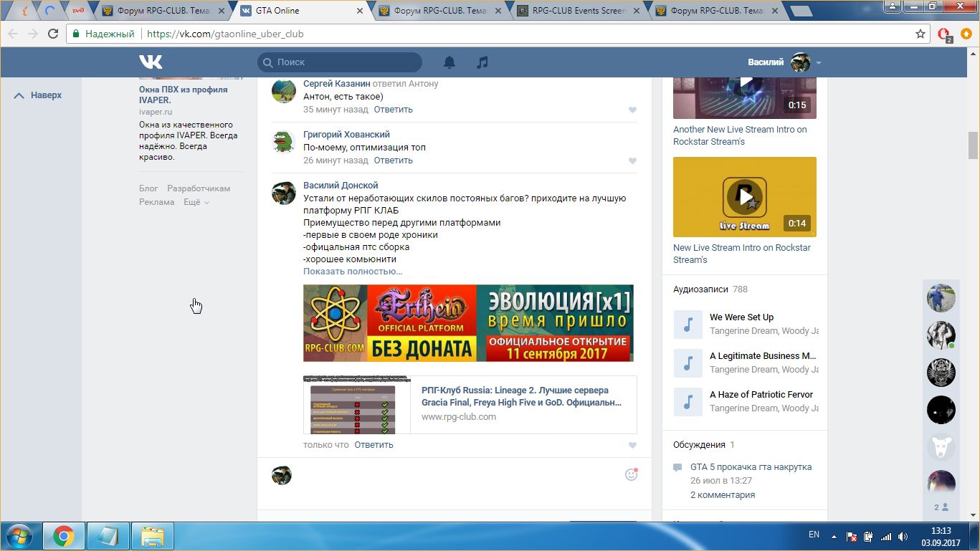The image size is (980, 551).
Task: Open the music note player icon
Action: (x=482, y=62)
